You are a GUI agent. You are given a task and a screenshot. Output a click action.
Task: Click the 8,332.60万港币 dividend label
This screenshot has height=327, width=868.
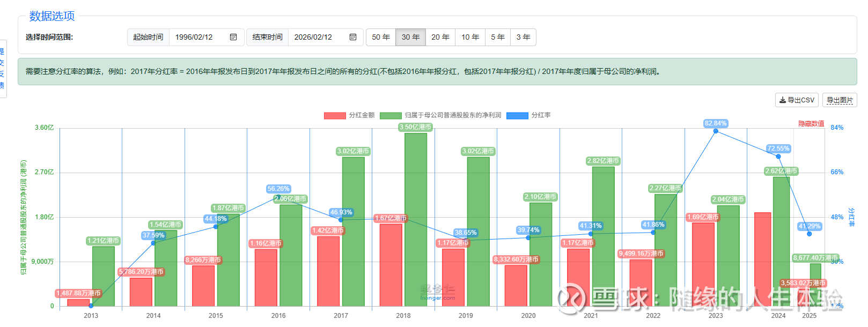click(x=516, y=259)
